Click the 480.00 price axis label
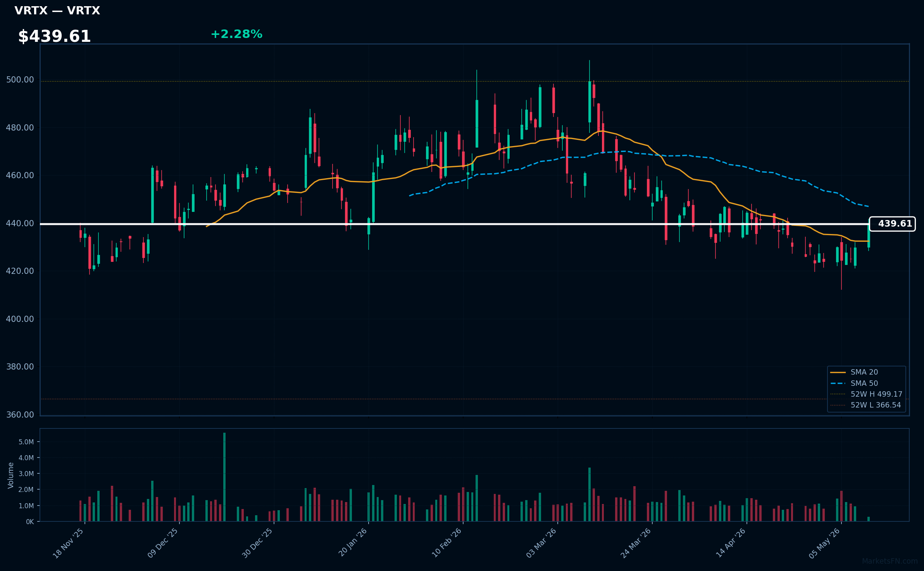 (20, 127)
